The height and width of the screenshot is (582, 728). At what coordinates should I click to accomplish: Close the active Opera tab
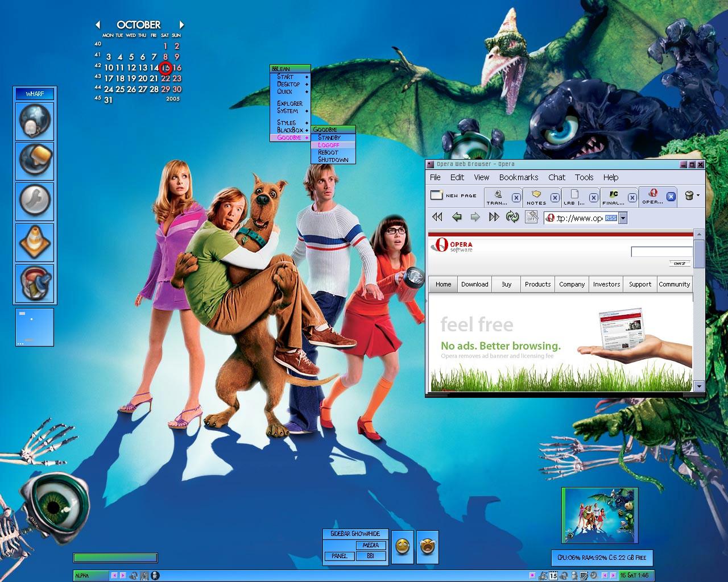coord(671,197)
